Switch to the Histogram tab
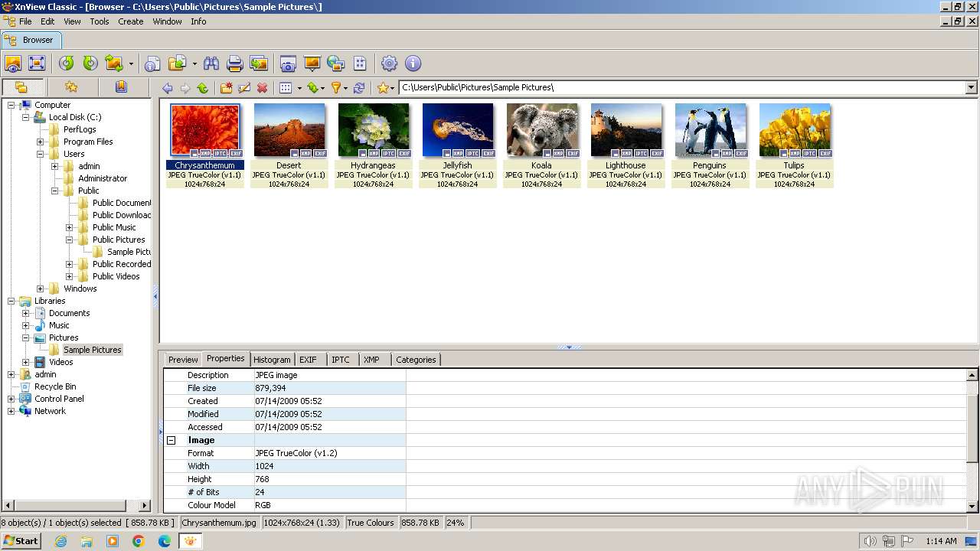980x551 pixels. (x=272, y=360)
